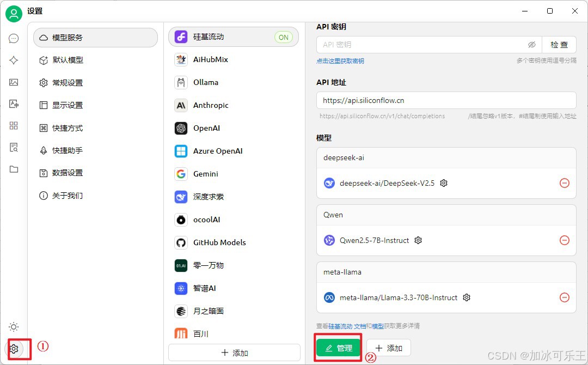Select the Ollama provider
588x365 pixels.
[x=234, y=82]
